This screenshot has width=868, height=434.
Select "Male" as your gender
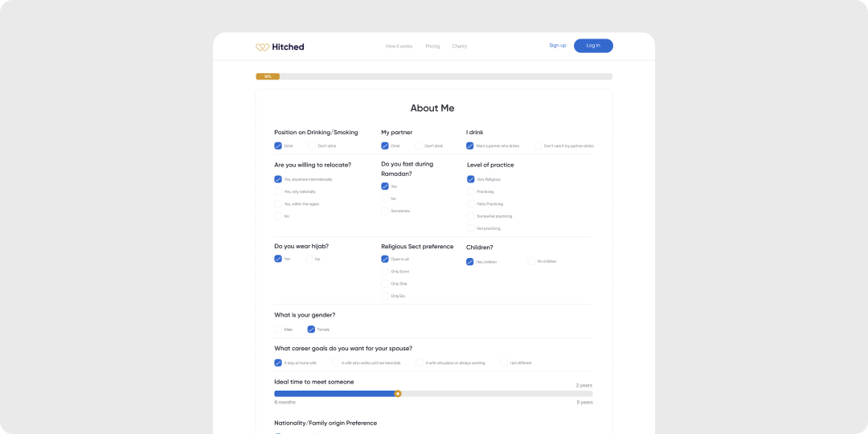278,330
